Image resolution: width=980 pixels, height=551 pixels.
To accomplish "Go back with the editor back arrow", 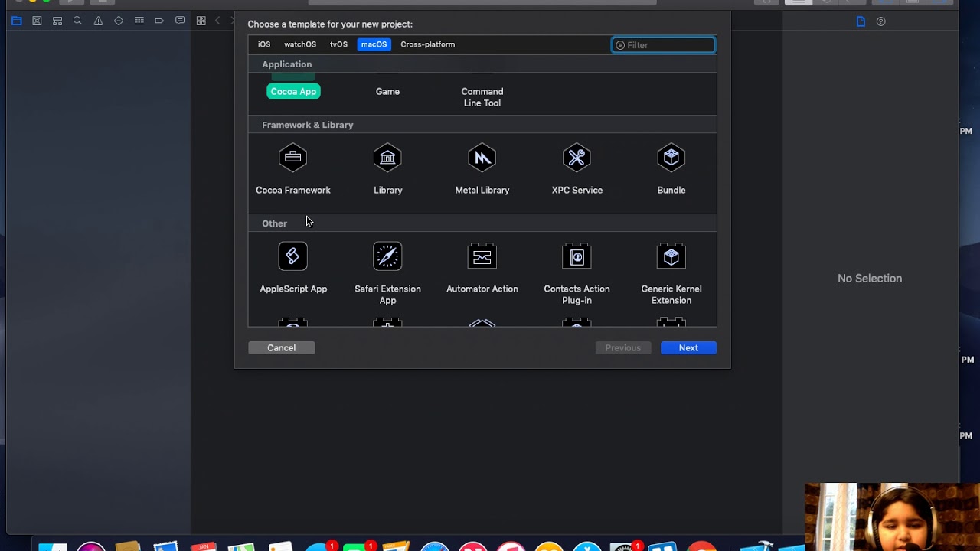I will coord(217,21).
